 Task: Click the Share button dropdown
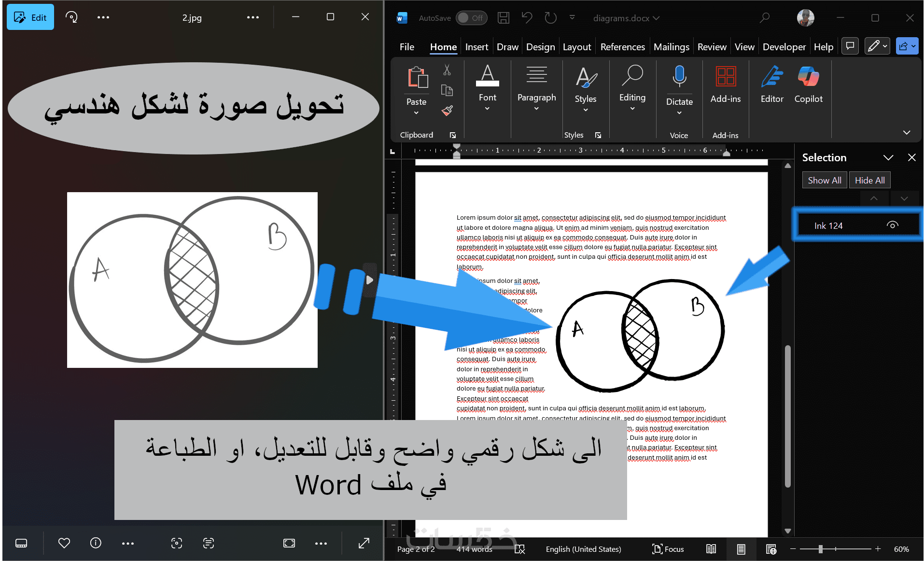pos(907,46)
